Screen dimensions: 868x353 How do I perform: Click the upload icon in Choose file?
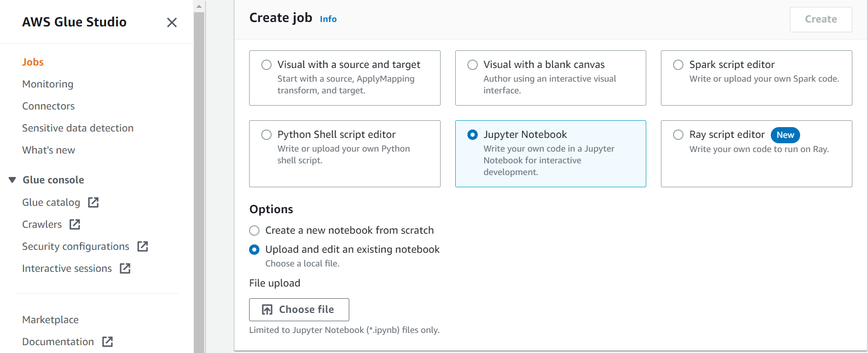coord(267,309)
